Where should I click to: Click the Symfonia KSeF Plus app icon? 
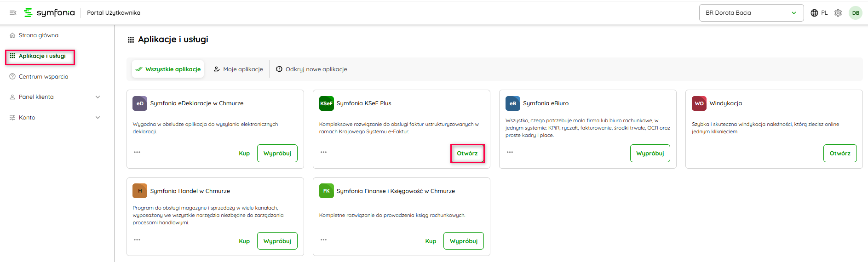tap(326, 103)
